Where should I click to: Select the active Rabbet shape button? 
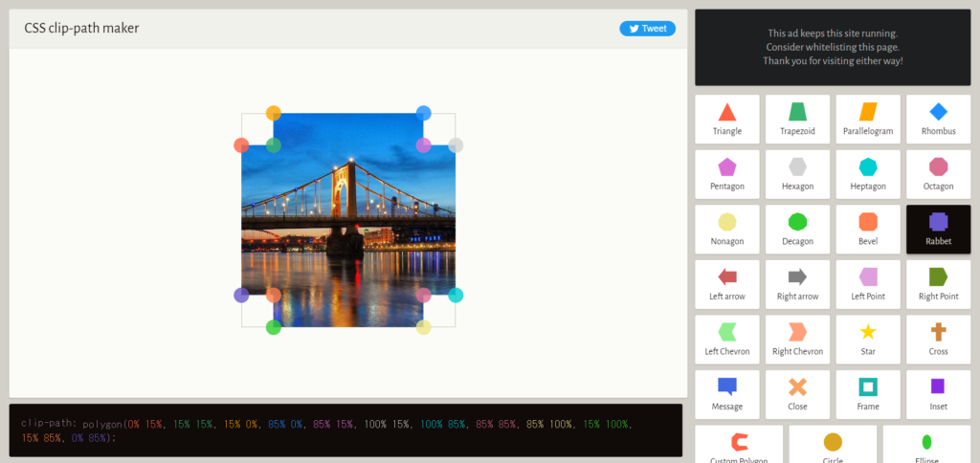[x=938, y=229]
